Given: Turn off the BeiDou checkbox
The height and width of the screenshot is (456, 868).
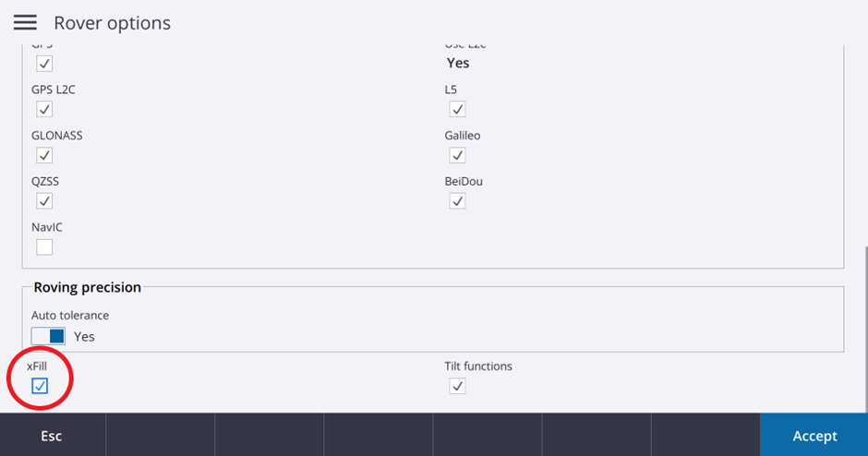Looking at the screenshot, I should pos(457,201).
